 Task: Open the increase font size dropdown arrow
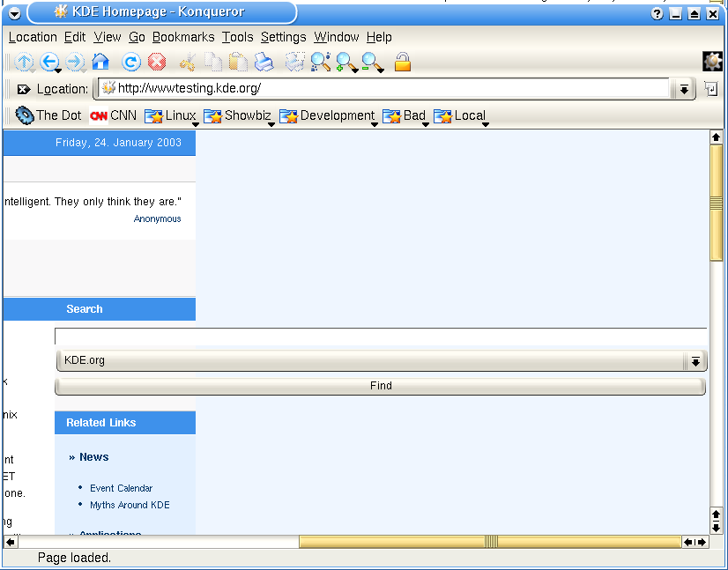(x=355, y=71)
